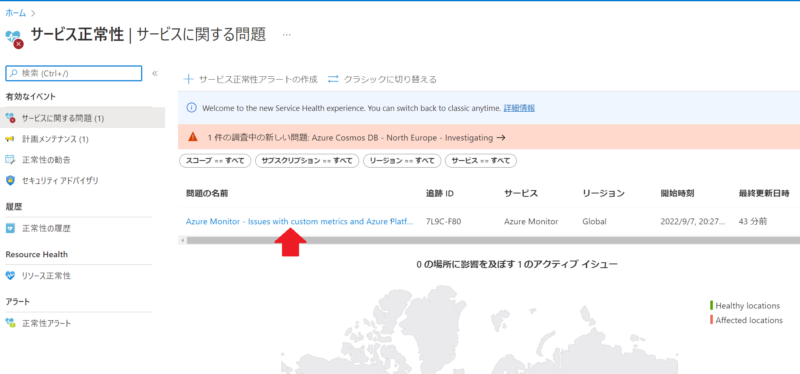
Task: Open the Azure Monitor custom metrics issue link
Action: coord(299,221)
